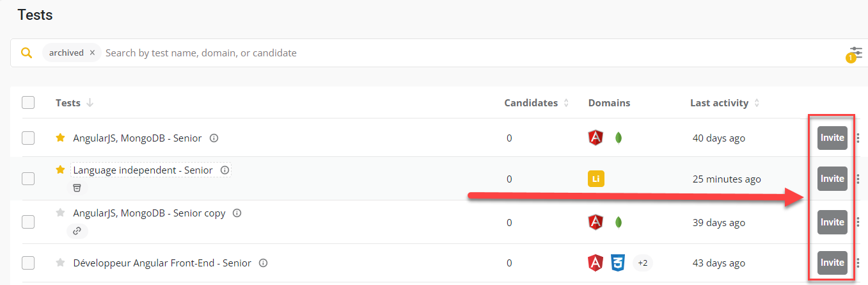
Task: Remove the archived filter chip
Action: pyautogui.click(x=92, y=53)
